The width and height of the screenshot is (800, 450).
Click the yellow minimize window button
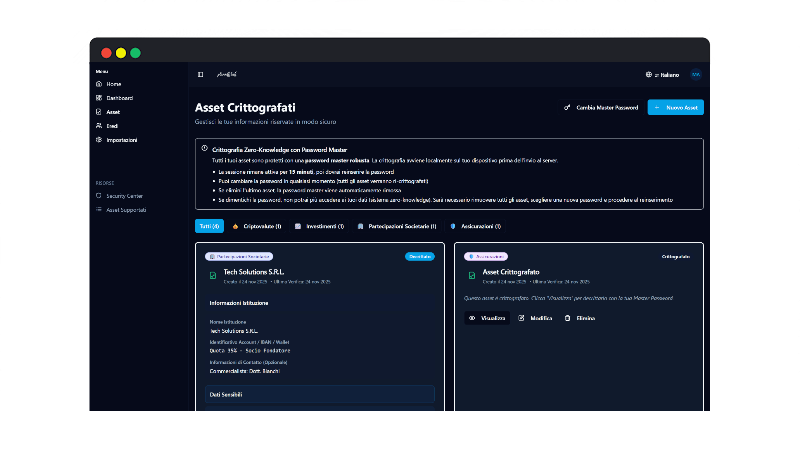(121, 53)
